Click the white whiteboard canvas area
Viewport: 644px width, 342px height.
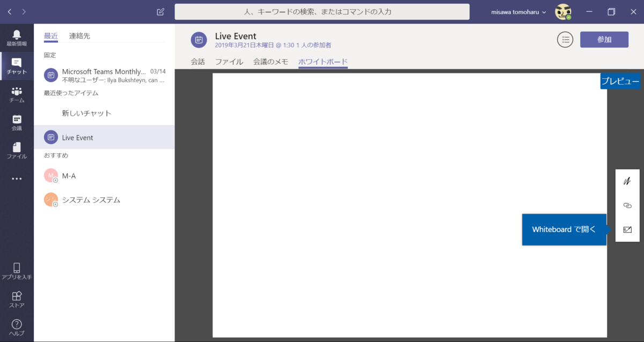click(x=409, y=205)
